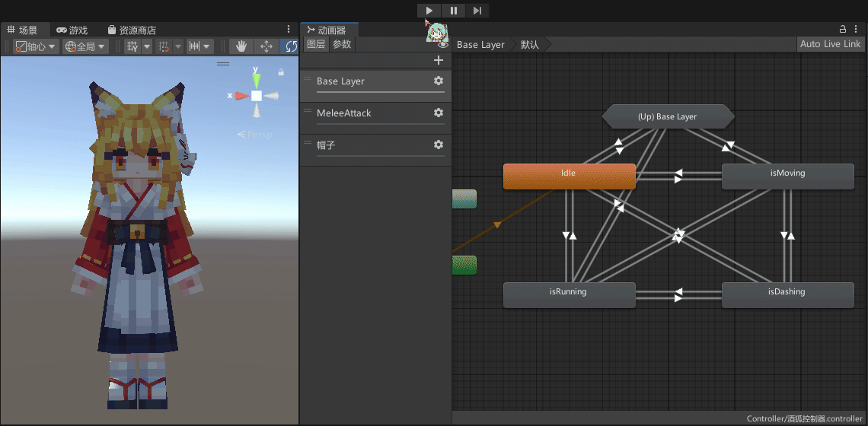Switch to the 参数 parameters tab

[x=342, y=44]
